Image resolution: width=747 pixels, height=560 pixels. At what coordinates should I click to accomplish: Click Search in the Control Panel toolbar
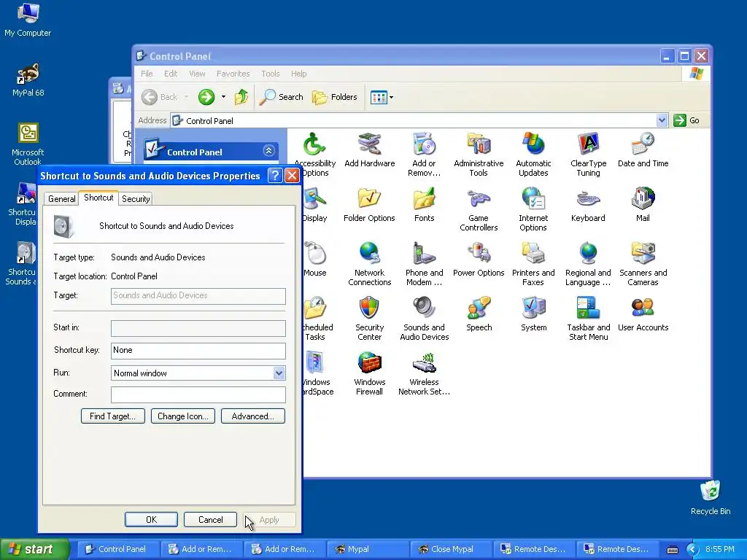tap(282, 97)
